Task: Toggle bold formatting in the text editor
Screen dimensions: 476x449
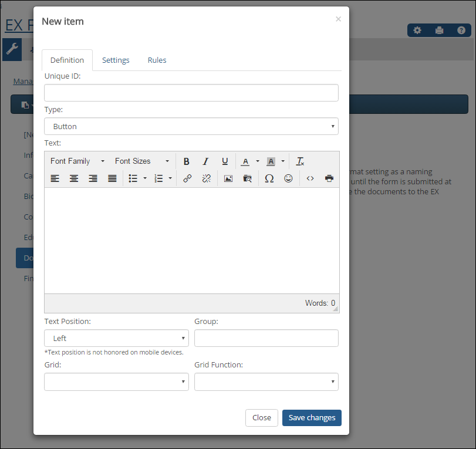Action: [187, 161]
